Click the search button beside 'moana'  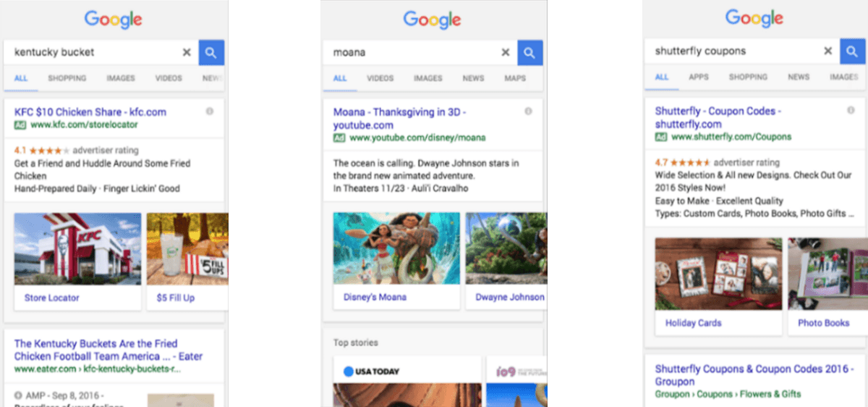530,52
